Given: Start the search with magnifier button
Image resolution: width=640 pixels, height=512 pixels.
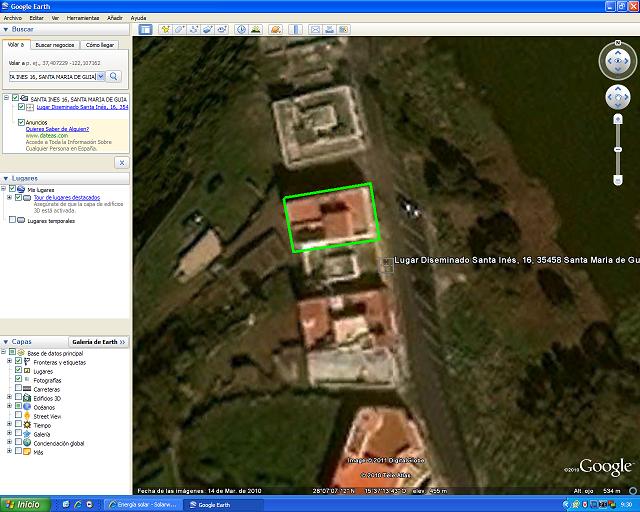Looking at the screenshot, I should point(114,76).
